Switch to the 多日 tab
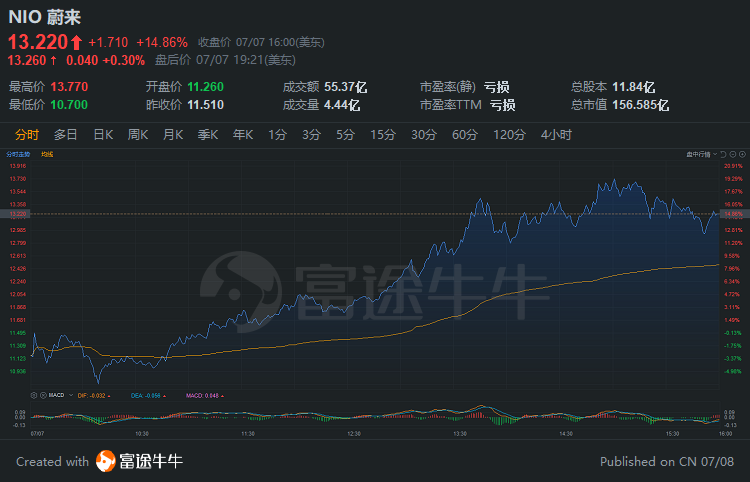Image resolution: width=750 pixels, height=482 pixels. 66,135
